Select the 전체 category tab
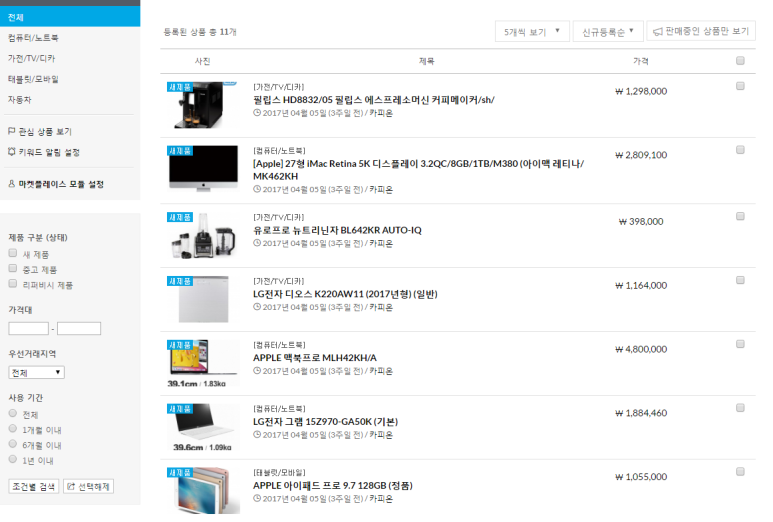Viewport: 773px width, 522px height. pos(70,17)
